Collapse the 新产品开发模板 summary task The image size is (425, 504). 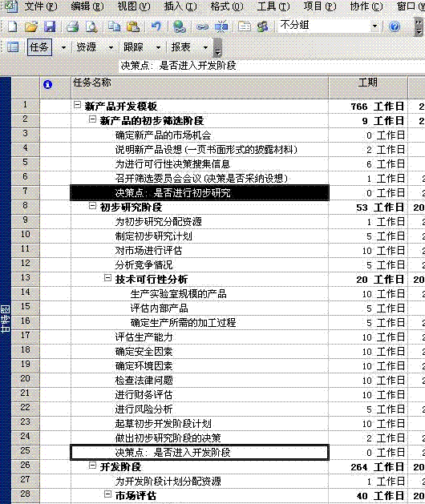click(x=77, y=105)
